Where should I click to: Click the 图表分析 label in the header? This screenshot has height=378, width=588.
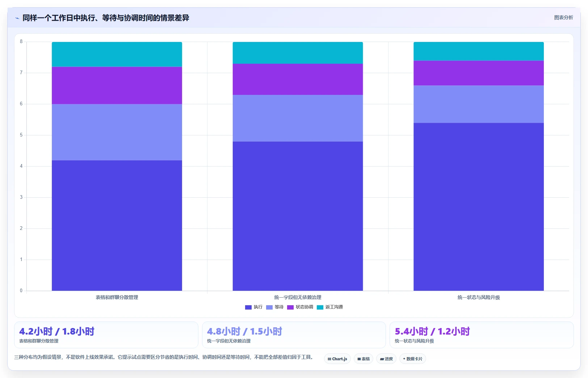pos(563,17)
